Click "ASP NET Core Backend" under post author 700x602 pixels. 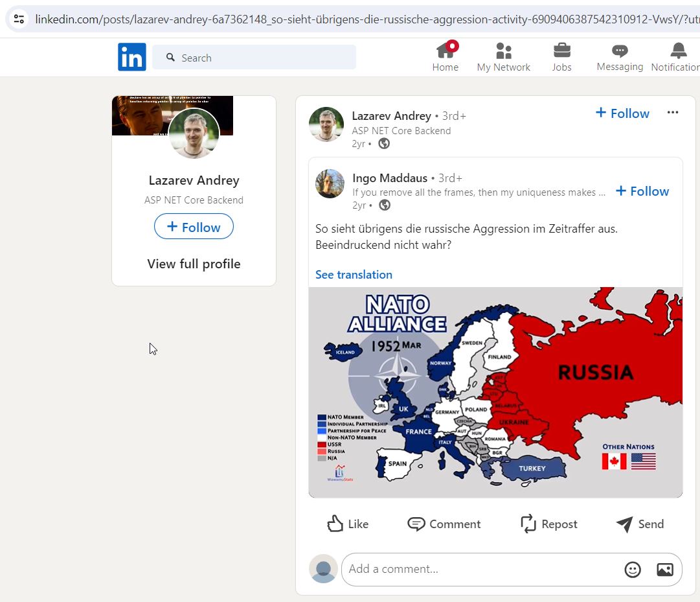click(401, 131)
